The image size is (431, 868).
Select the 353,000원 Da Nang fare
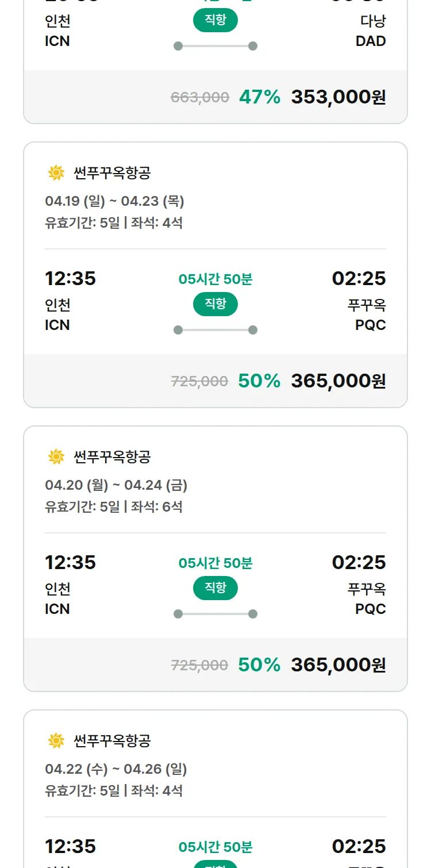click(338, 97)
